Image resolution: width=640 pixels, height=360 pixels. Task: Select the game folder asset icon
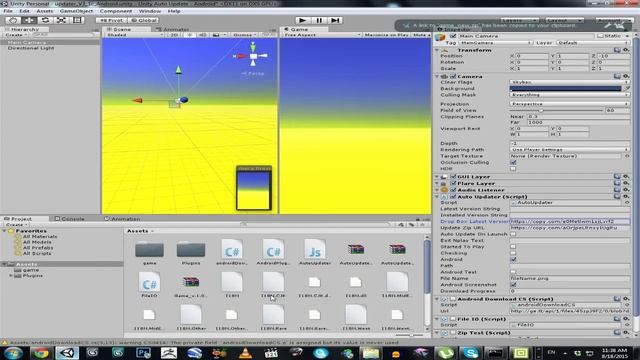[149, 249]
